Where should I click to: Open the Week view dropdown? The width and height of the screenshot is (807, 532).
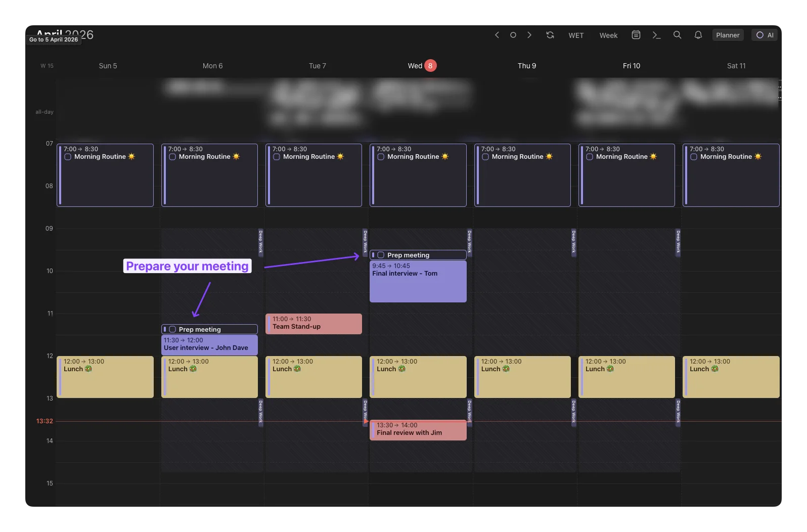(x=608, y=35)
